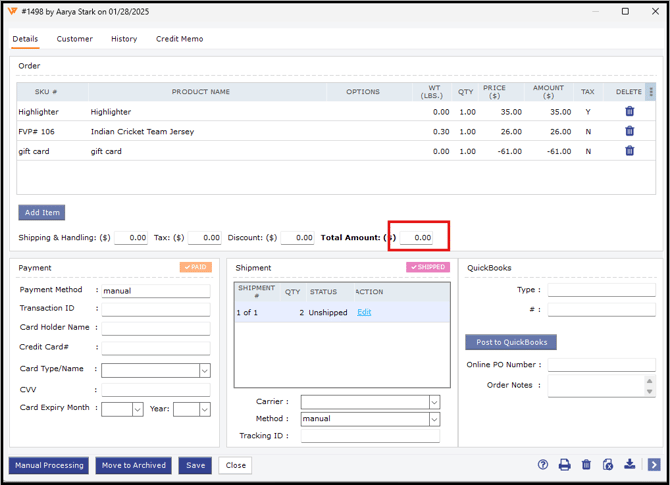Click the Add Item button
The height and width of the screenshot is (485, 670).
click(x=42, y=212)
